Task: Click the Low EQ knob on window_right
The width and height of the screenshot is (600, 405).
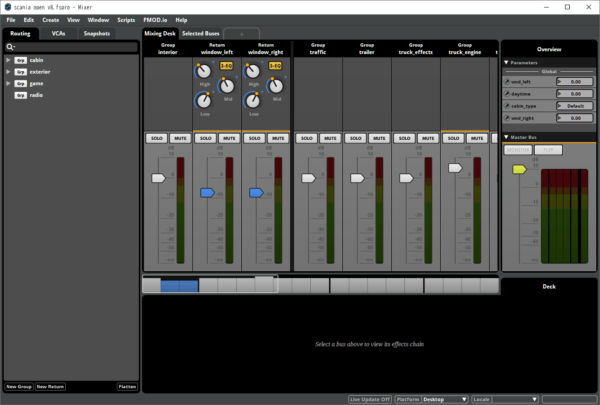Action: coord(253,99)
